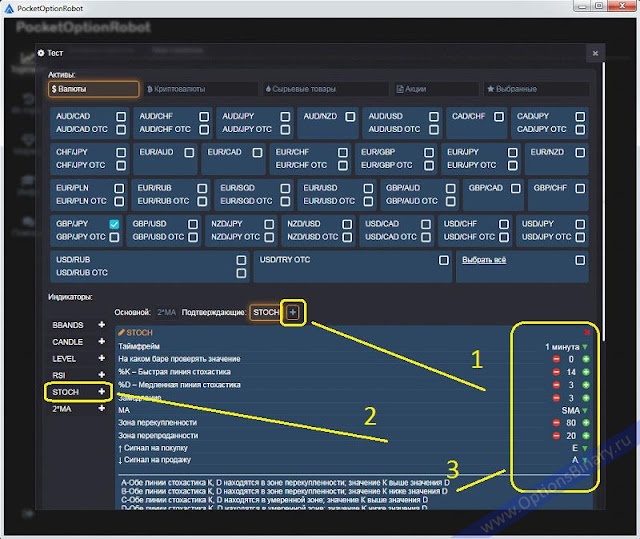Open the buy signal dropdown showing E

(x=580, y=448)
